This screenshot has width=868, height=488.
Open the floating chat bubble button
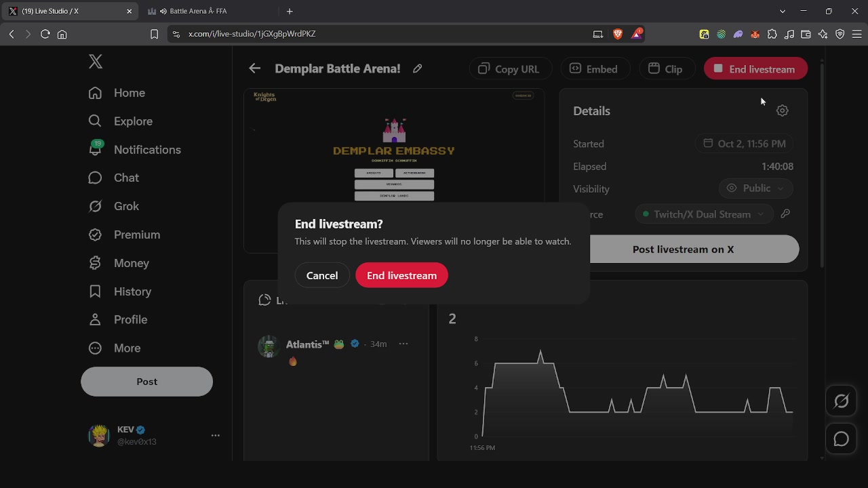pos(842,439)
